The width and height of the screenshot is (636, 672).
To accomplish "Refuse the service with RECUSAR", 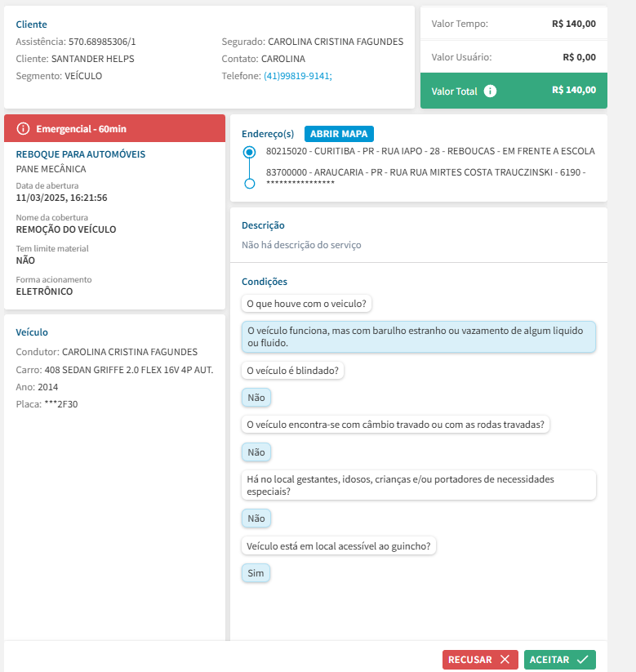I will click(x=480, y=660).
